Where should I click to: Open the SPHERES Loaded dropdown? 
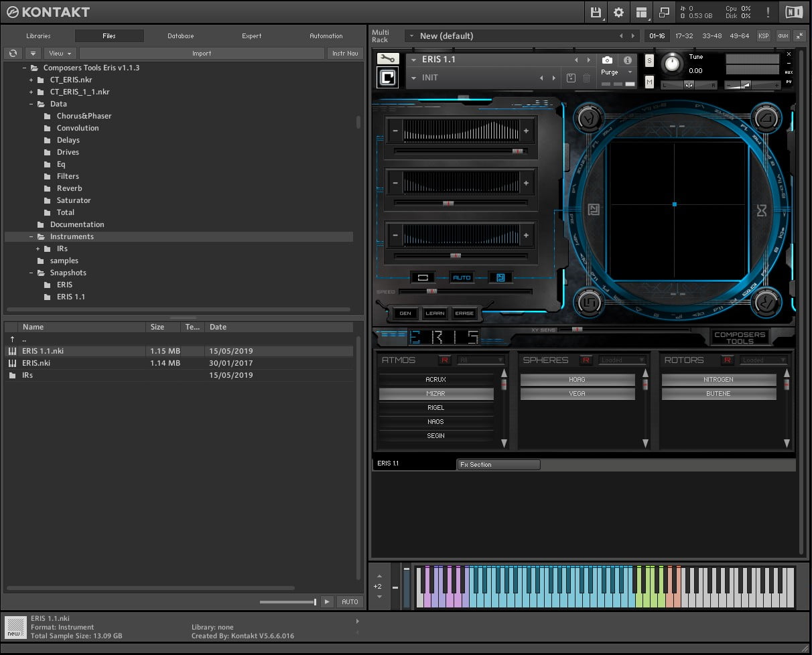pyautogui.click(x=622, y=360)
